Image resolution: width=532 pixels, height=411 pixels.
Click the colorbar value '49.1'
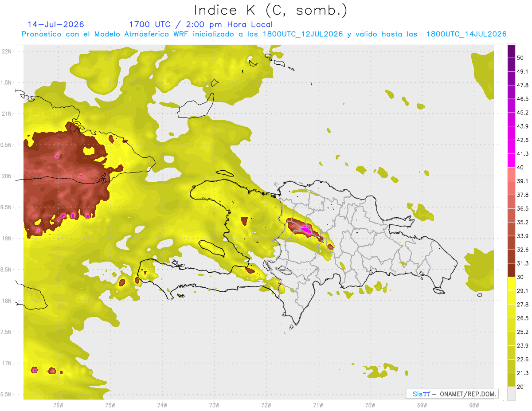point(523,71)
